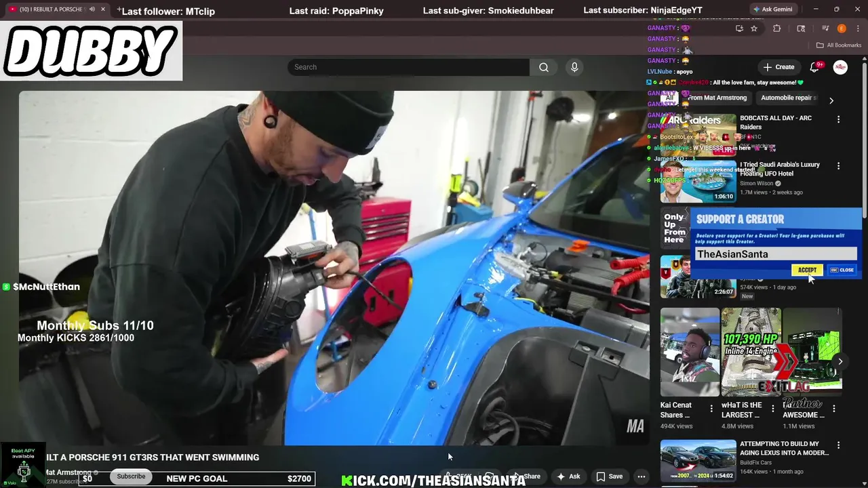
Task: Open the Chrome three-dot menu
Action: (858, 28)
